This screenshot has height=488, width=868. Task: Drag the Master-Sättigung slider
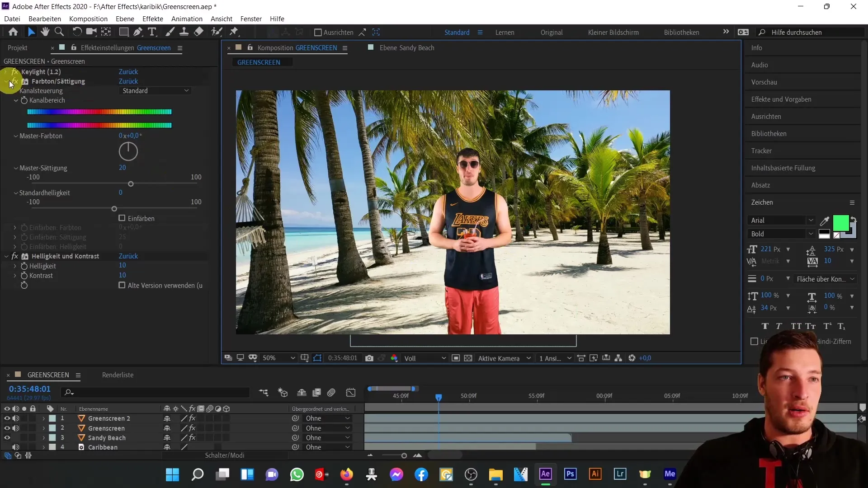131,184
